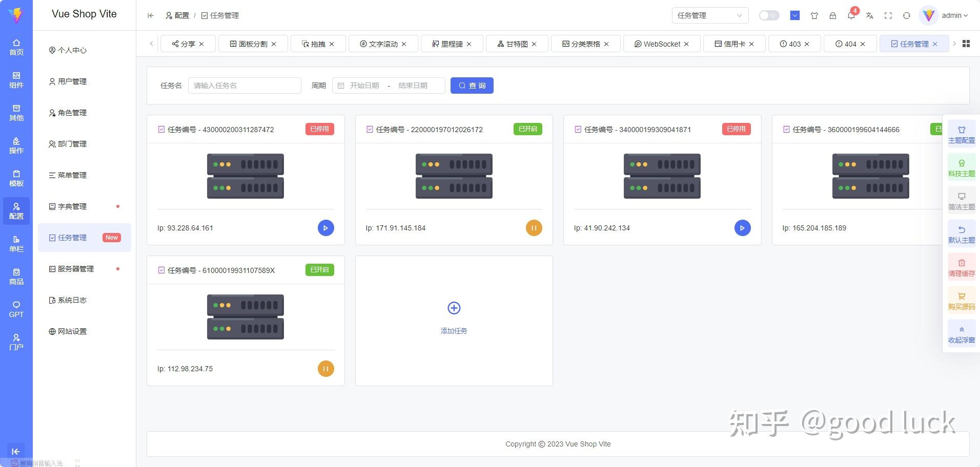This screenshot has width=980, height=467.
Task: Click the 添加任务 add task card
Action: (x=454, y=321)
